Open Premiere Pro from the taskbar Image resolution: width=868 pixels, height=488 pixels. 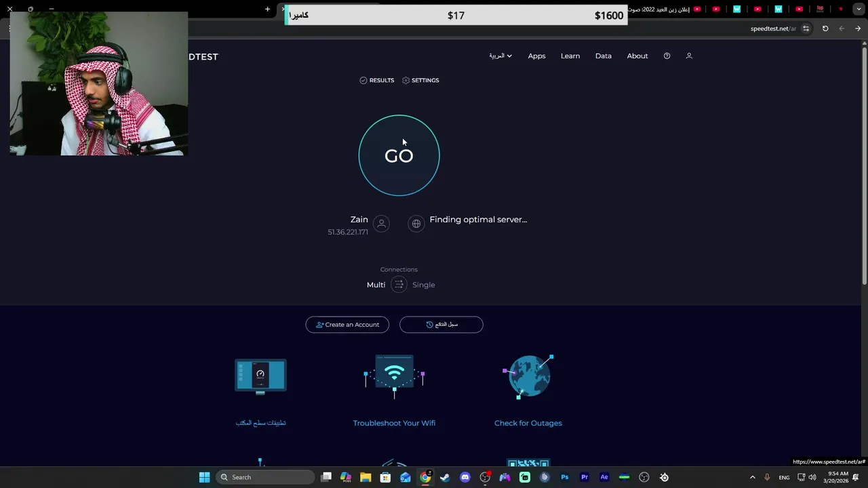585,477
